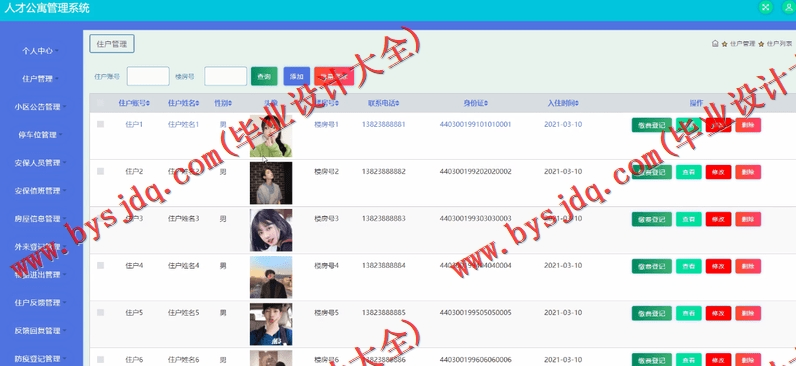
Task: Check the checkbox for row 住户1
Action: tap(100, 124)
